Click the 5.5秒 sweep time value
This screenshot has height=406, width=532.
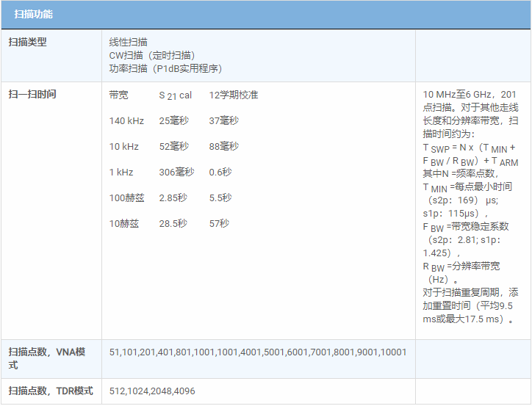220,198
